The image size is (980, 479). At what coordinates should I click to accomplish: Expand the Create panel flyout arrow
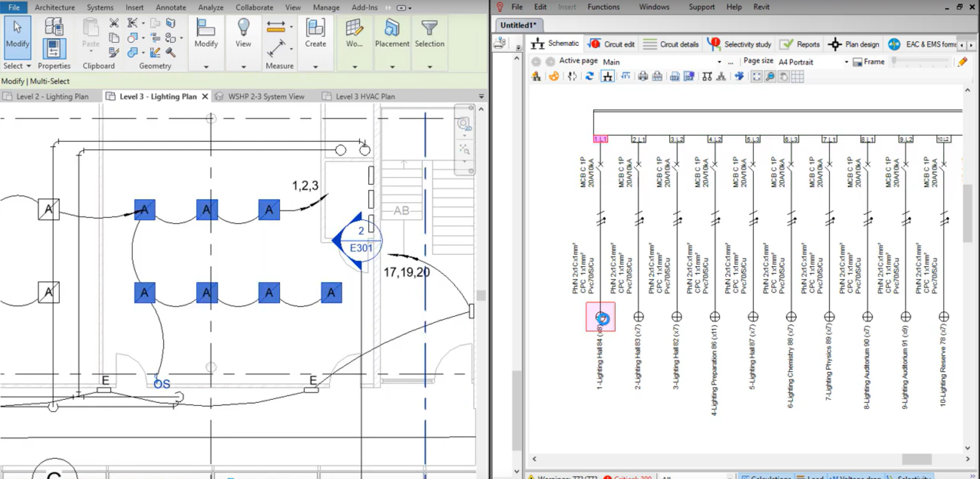(315, 67)
